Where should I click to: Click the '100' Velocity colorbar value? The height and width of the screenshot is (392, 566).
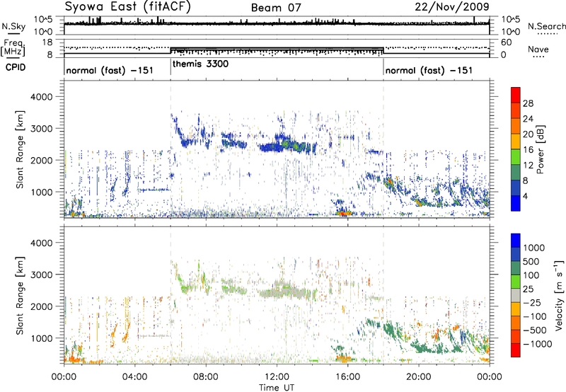(531, 275)
